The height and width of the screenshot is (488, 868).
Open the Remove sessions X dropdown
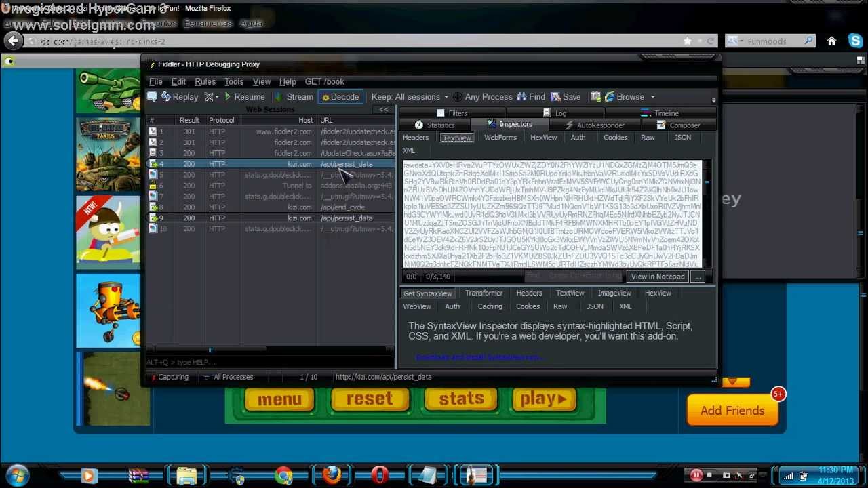(212, 97)
